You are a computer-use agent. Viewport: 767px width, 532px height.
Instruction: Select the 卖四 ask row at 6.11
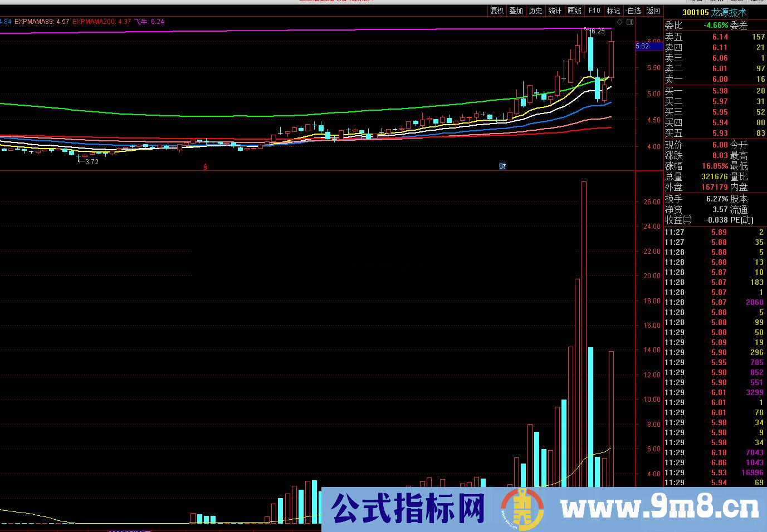pos(715,47)
